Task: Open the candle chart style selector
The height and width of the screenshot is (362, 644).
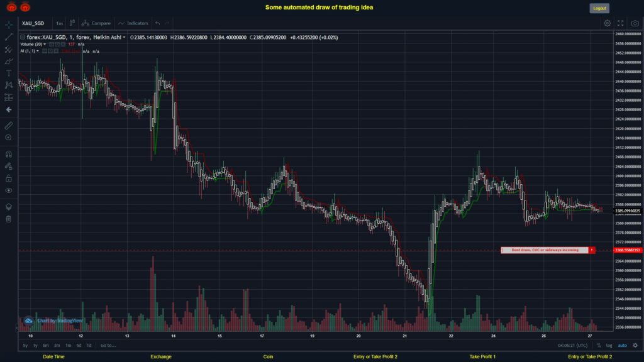Action: tap(72, 23)
